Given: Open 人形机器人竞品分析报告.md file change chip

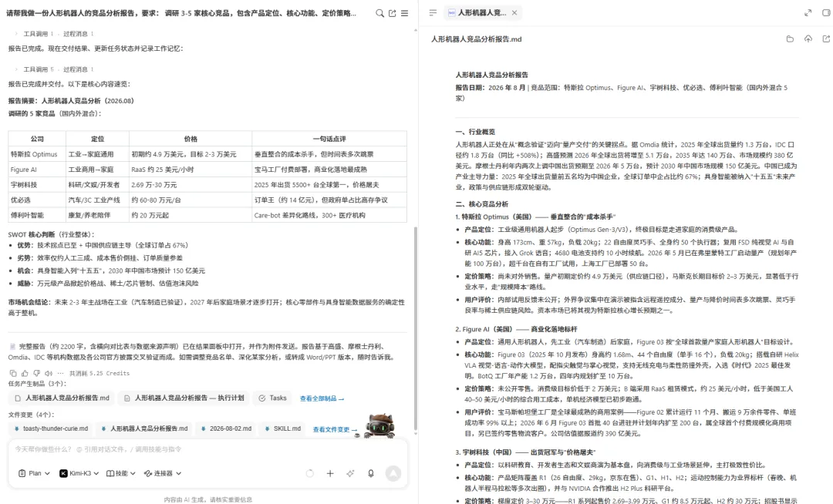Looking at the screenshot, I should click(x=144, y=428).
